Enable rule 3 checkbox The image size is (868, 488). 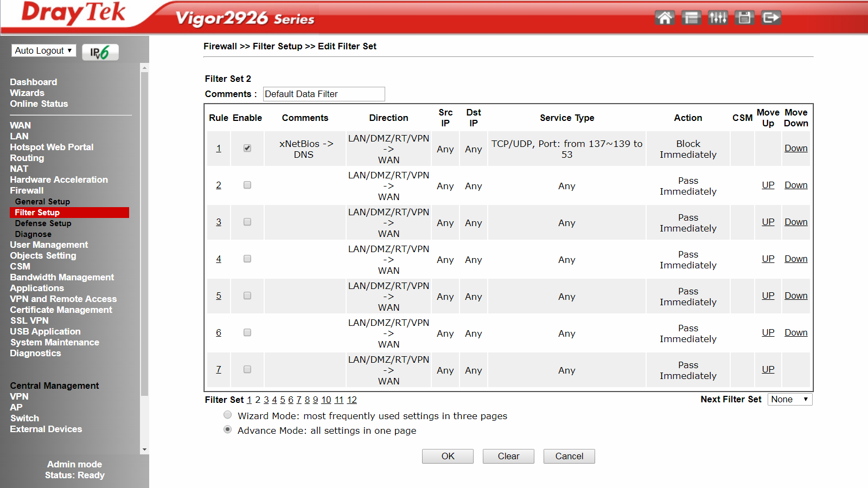(x=247, y=222)
